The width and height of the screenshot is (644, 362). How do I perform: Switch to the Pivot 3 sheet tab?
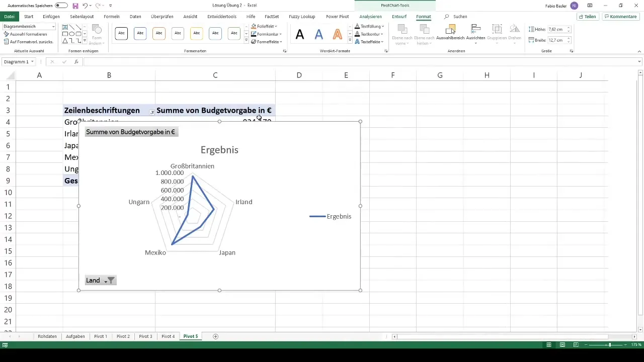[x=145, y=336]
